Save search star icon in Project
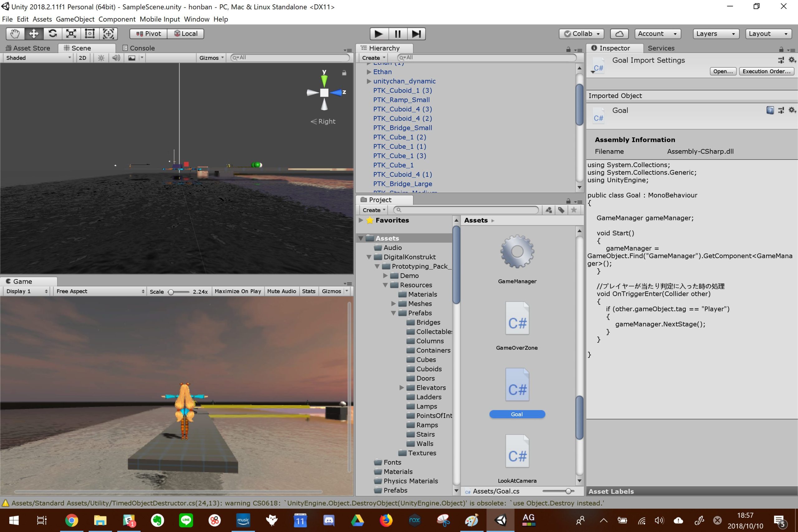Viewport: 798px width, 532px height. (574, 210)
